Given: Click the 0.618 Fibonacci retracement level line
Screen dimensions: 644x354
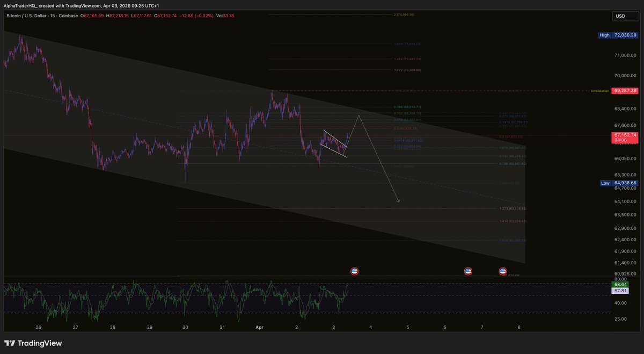Looking at the screenshot, I should 408,120.
